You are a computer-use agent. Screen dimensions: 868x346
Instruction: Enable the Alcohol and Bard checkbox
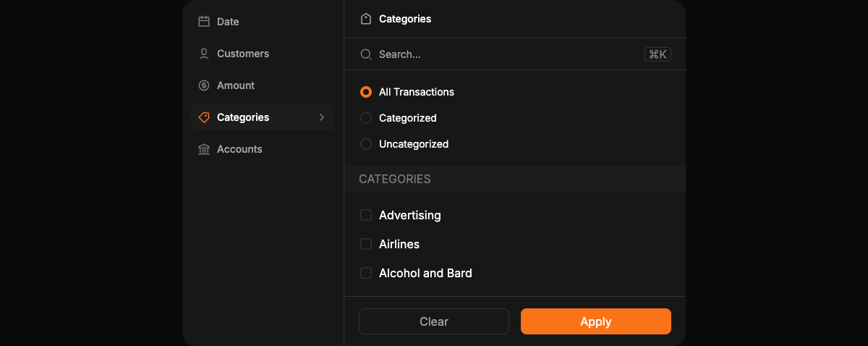tap(366, 273)
